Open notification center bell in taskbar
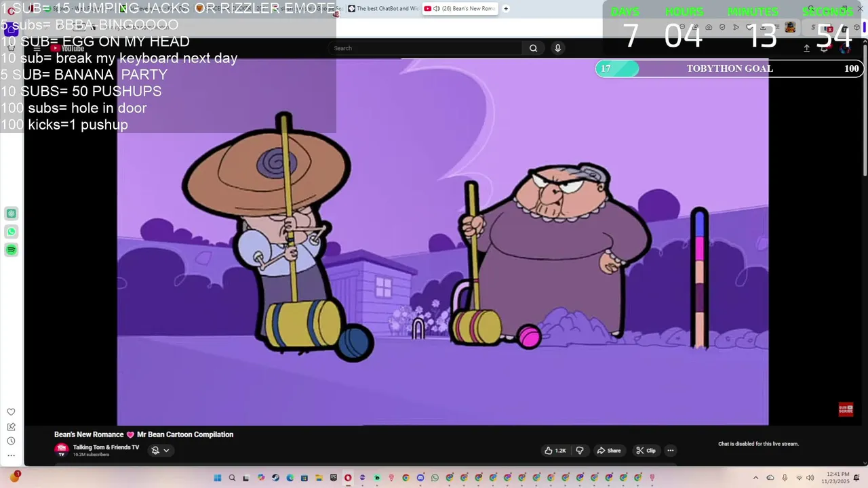The image size is (868, 488). click(856, 478)
